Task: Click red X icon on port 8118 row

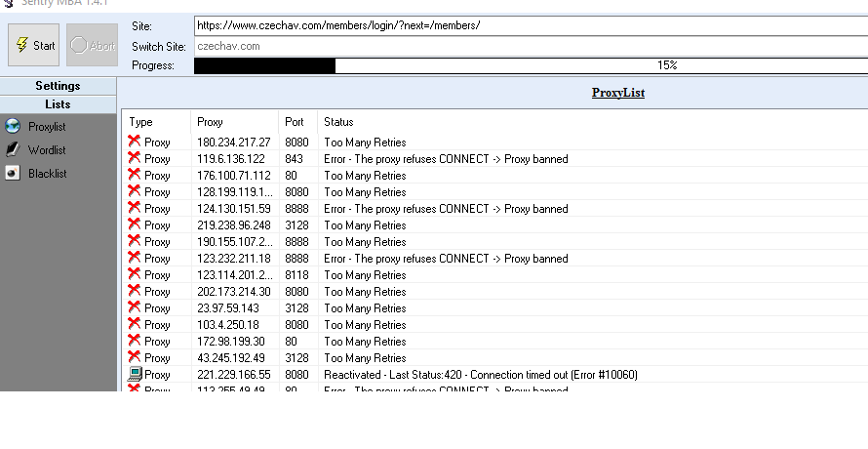Action: [x=134, y=274]
